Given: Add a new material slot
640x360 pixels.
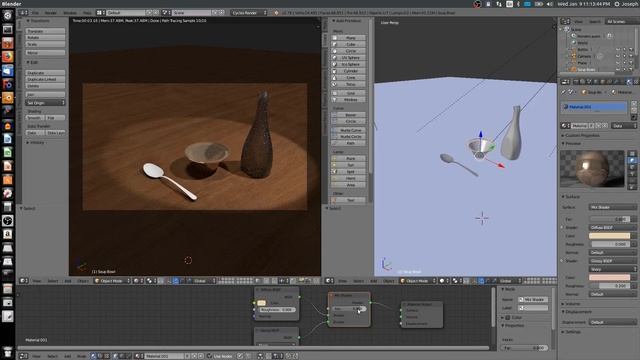Looking at the screenshot, I should [x=633, y=104].
